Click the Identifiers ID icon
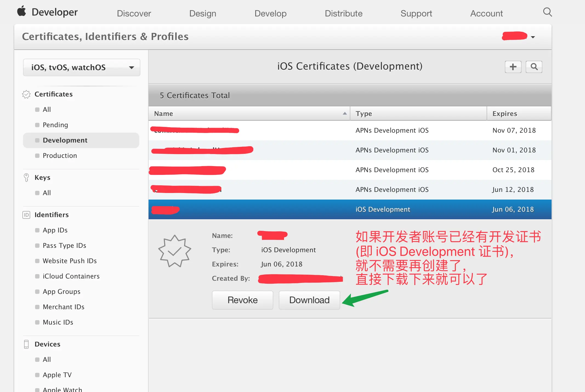The image size is (585, 392). (x=26, y=215)
